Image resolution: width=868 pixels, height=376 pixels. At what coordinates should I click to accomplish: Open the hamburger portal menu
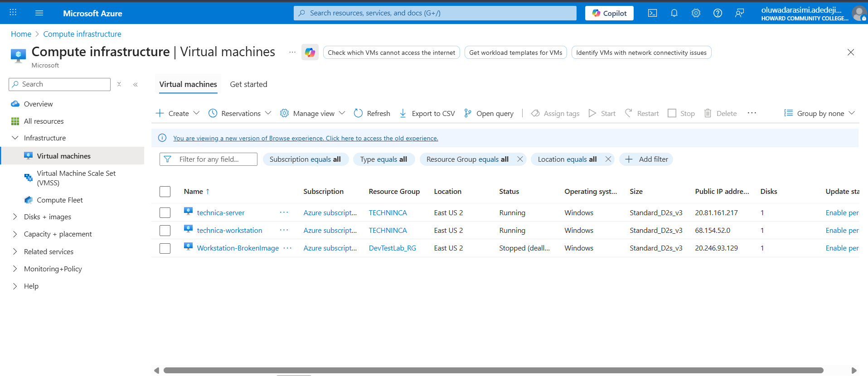[x=39, y=13]
